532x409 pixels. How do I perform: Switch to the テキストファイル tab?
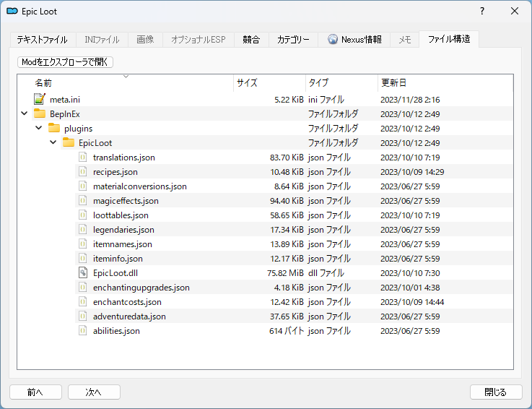(42, 40)
